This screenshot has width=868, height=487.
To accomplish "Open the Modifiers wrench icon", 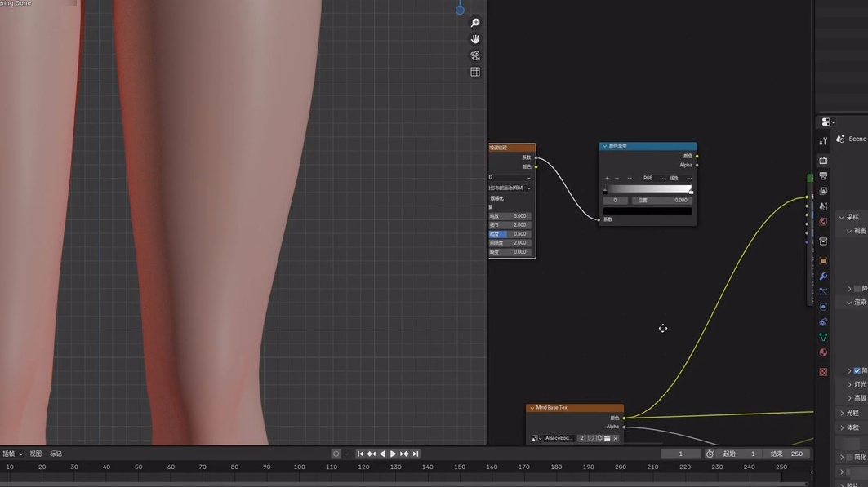I will point(823,277).
